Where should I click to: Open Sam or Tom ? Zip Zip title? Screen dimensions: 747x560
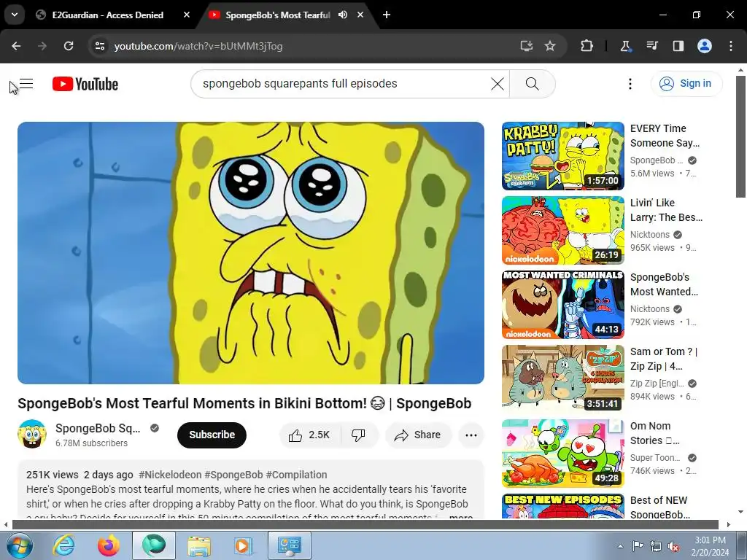[x=664, y=359]
